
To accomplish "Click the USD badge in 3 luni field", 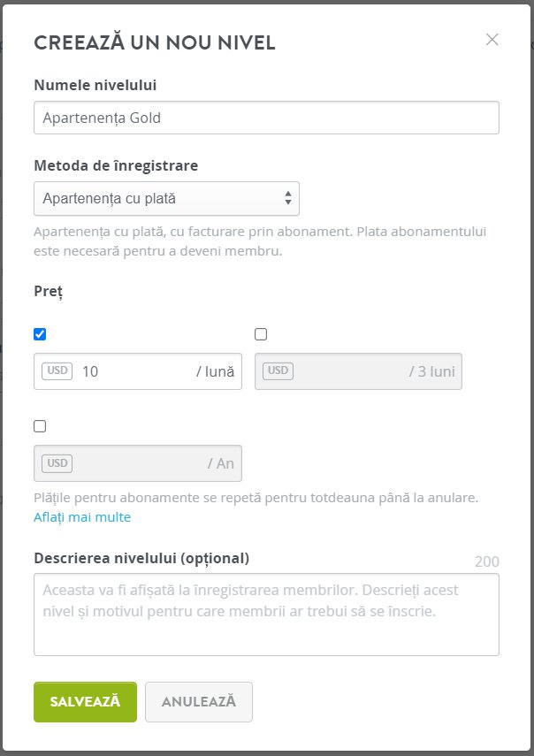I will pyautogui.click(x=278, y=370).
